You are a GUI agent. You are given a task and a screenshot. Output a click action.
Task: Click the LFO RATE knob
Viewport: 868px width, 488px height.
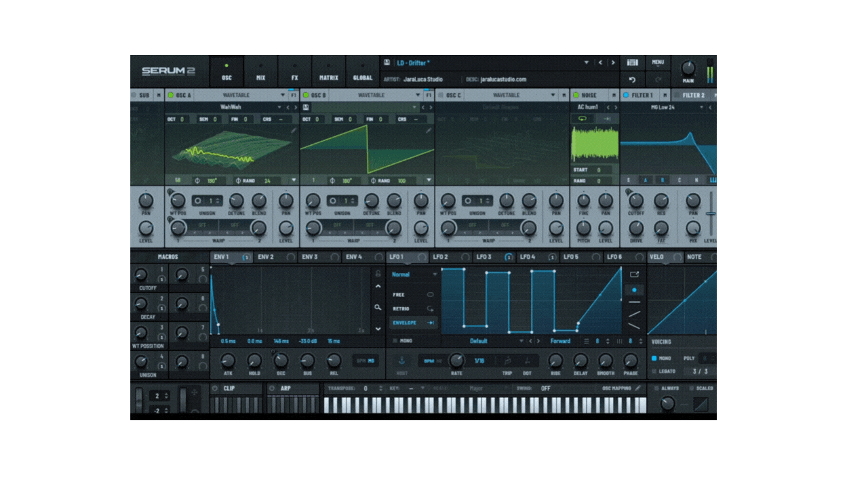tap(456, 361)
